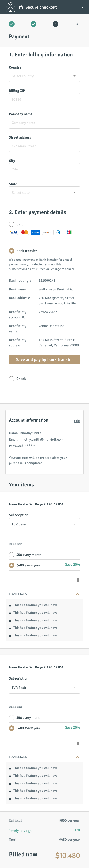Open the Select state dropdown
89x868 pixels.
(44, 192)
